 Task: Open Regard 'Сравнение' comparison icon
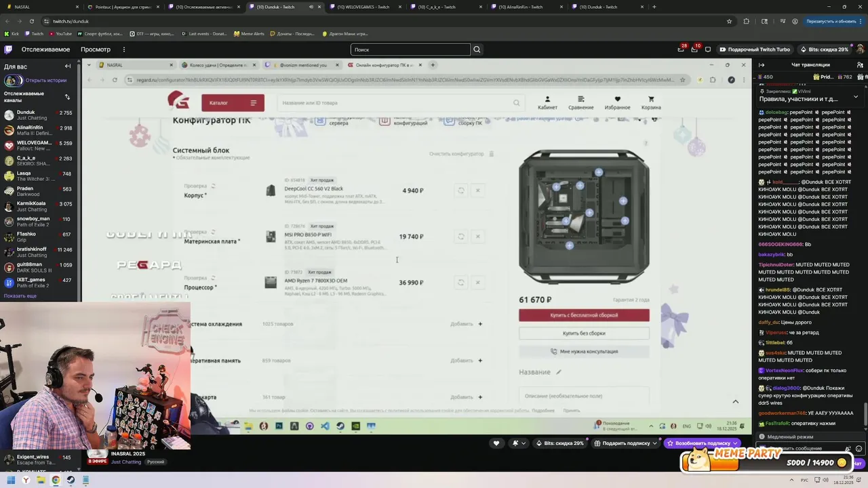point(580,102)
